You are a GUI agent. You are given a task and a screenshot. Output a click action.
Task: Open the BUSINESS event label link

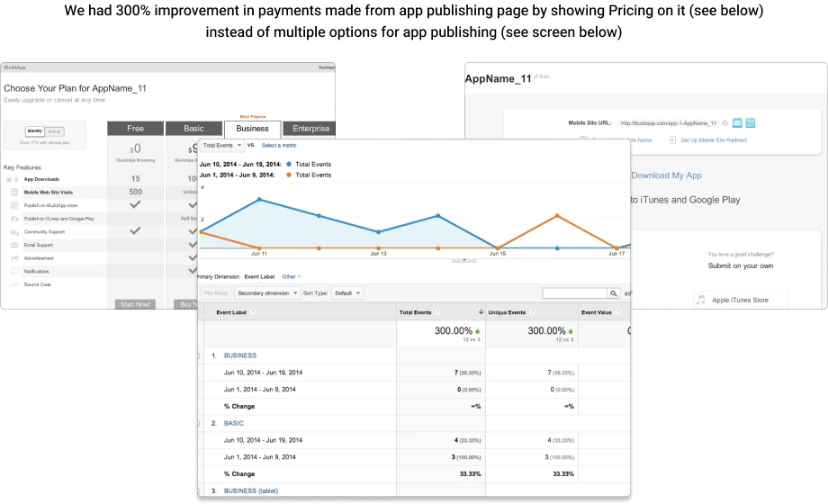pos(239,355)
